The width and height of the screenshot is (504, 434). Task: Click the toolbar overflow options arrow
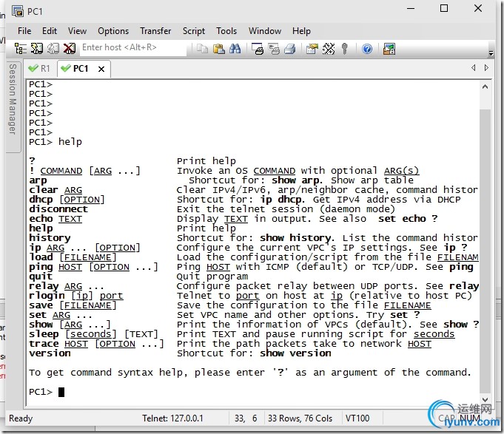(x=491, y=53)
